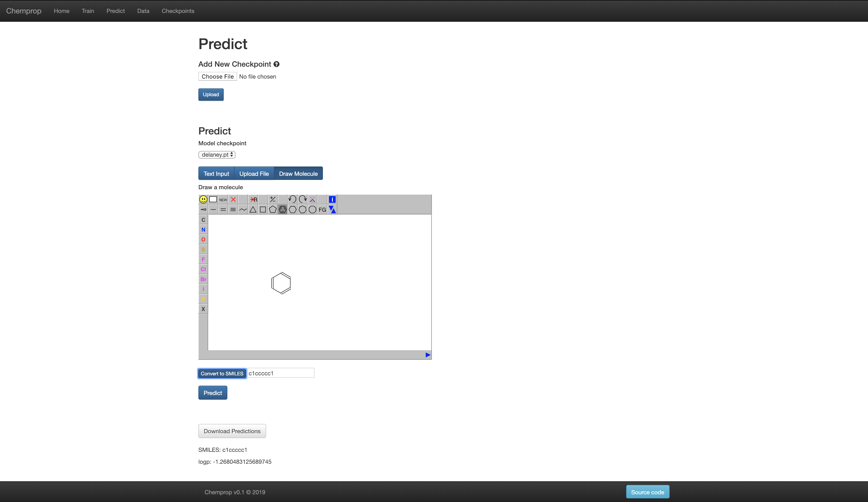Click the Convert to SMILES button
The width and height of the screenshot is (868, 502).
pos(221,374)
